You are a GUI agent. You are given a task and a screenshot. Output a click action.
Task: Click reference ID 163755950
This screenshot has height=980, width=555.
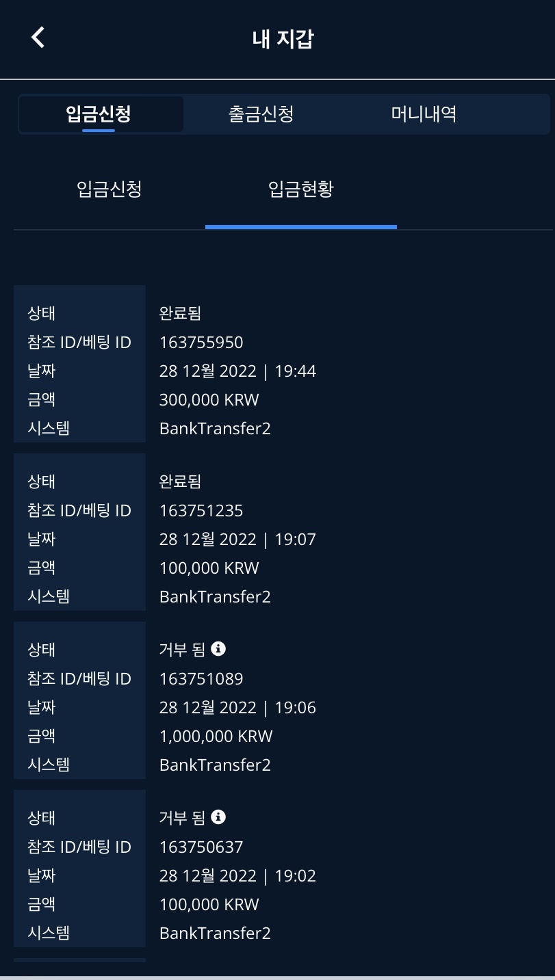[x=201, y=342]
